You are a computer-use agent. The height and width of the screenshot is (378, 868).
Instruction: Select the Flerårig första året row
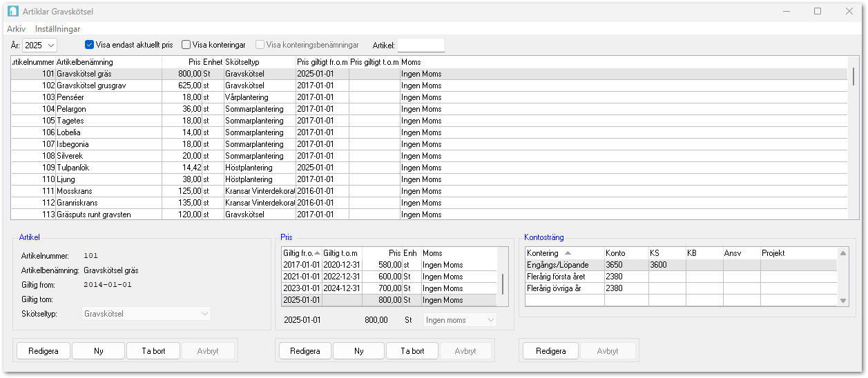682,277
